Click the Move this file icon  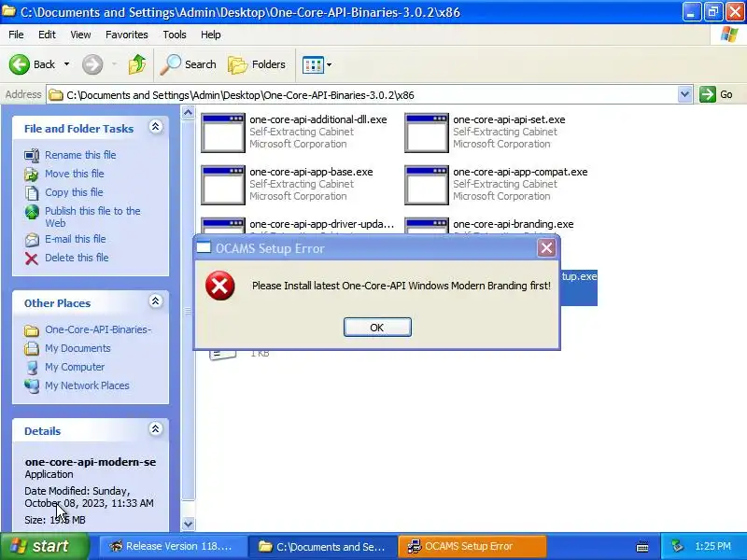point(32,175)
